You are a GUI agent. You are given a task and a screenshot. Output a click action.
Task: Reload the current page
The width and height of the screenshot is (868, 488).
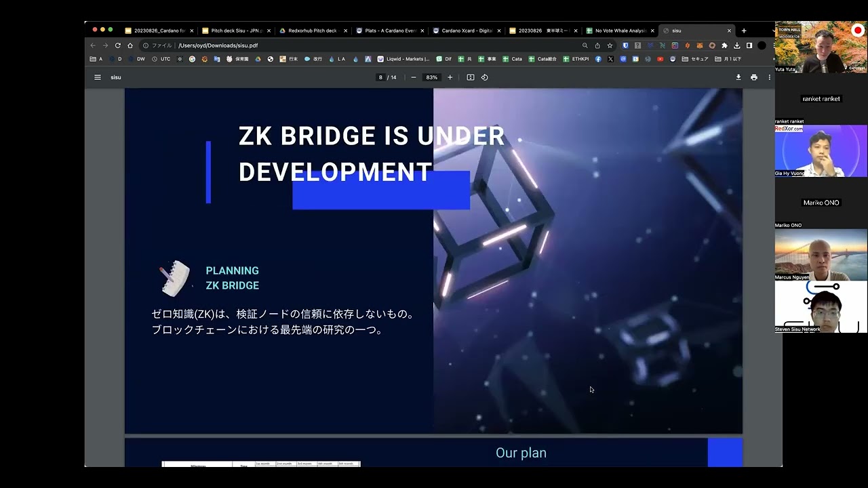[118, 45]
